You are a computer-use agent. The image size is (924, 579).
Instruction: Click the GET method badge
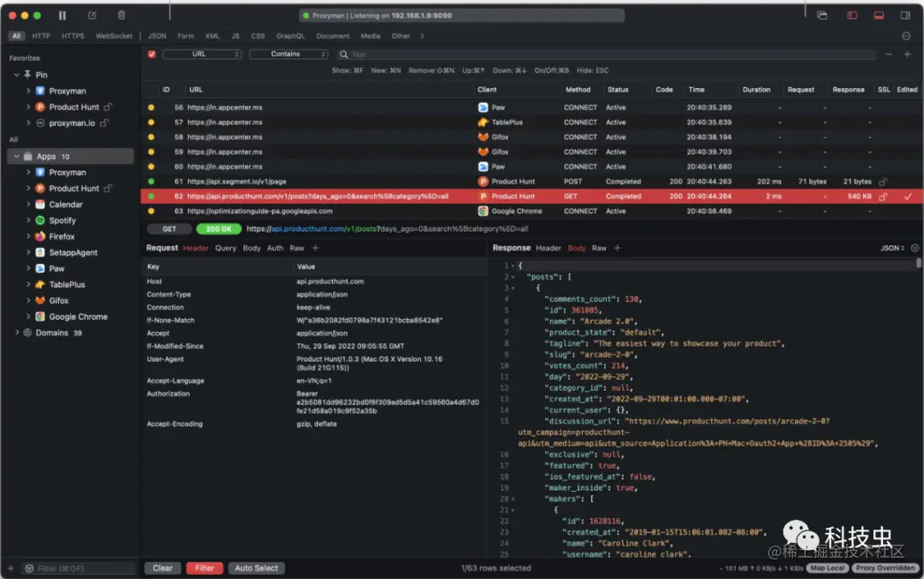point(169,229)
